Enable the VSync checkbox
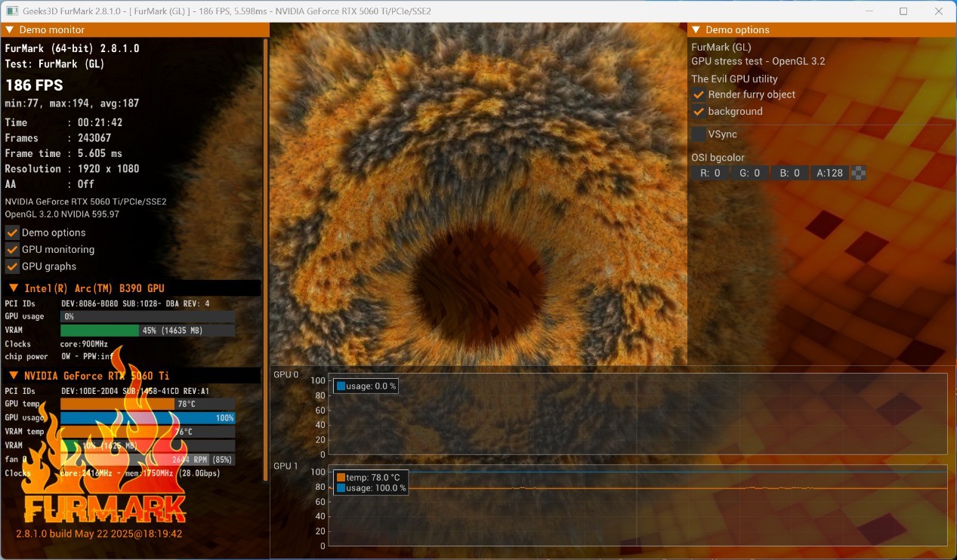The width and height of the screenshot is (957, 560). [699, 134]
